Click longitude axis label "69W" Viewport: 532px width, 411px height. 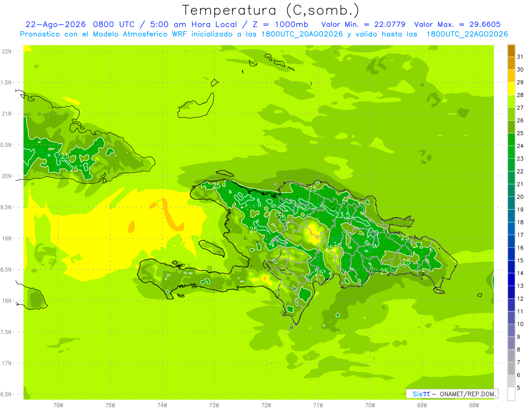pos(422,405)
